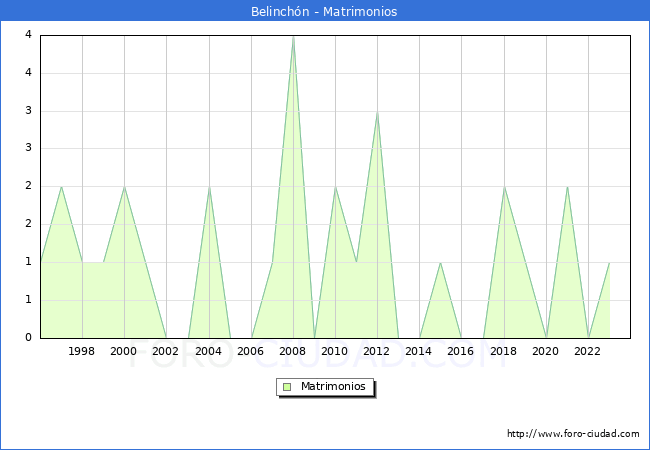Click the 1998 x-axis label
650x450 pixels.
[82, 351]
